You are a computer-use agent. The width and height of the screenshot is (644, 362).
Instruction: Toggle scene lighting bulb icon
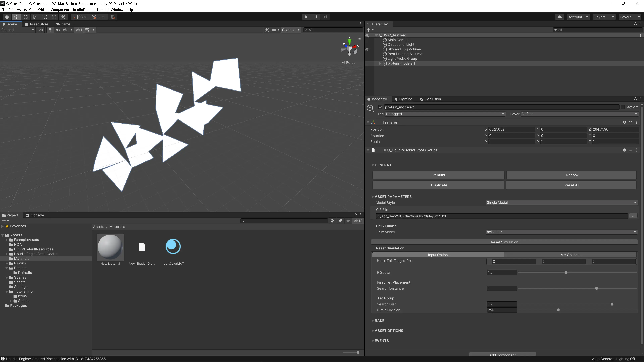(x=50, y=30)
